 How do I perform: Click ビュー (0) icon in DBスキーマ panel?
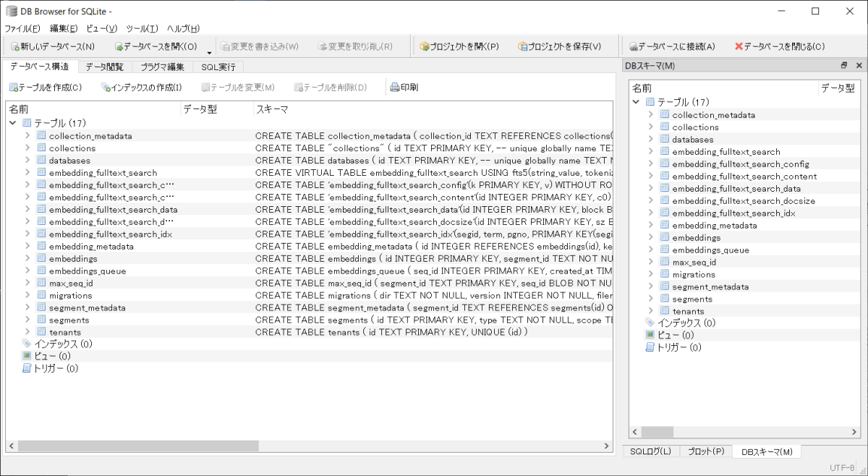650,335
